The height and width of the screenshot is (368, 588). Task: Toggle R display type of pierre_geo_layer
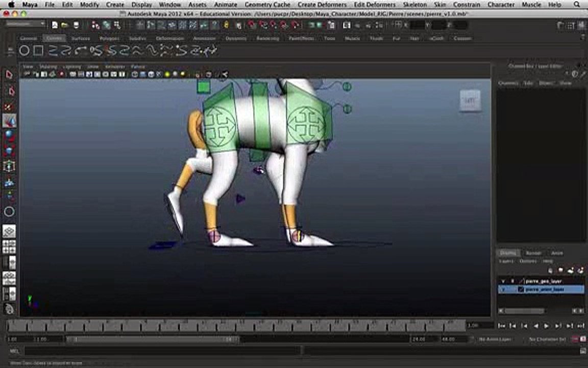[x=512, y=281]
